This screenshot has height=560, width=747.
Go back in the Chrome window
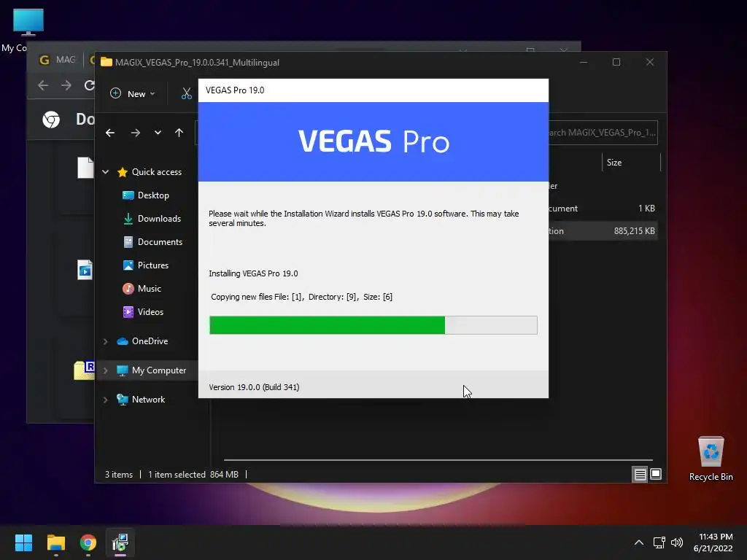[43, 85]
